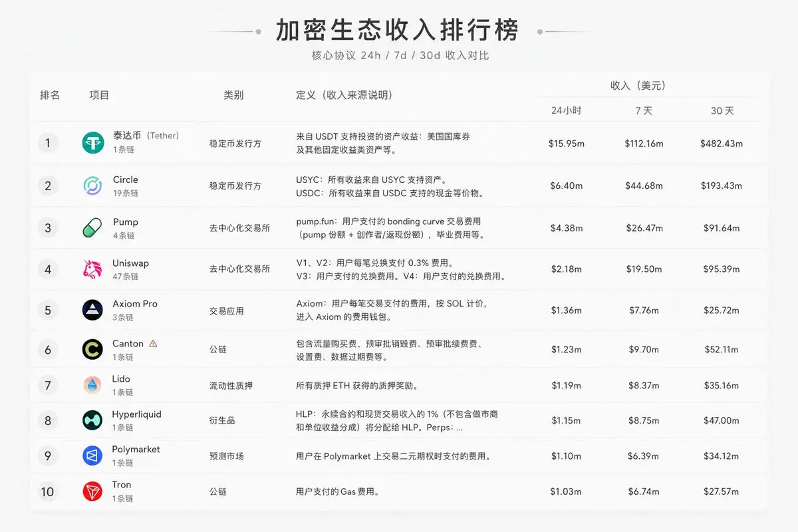Click the Hyperliquid logo icon
This screenshot has width=798, height=532.
coord(93,420)
